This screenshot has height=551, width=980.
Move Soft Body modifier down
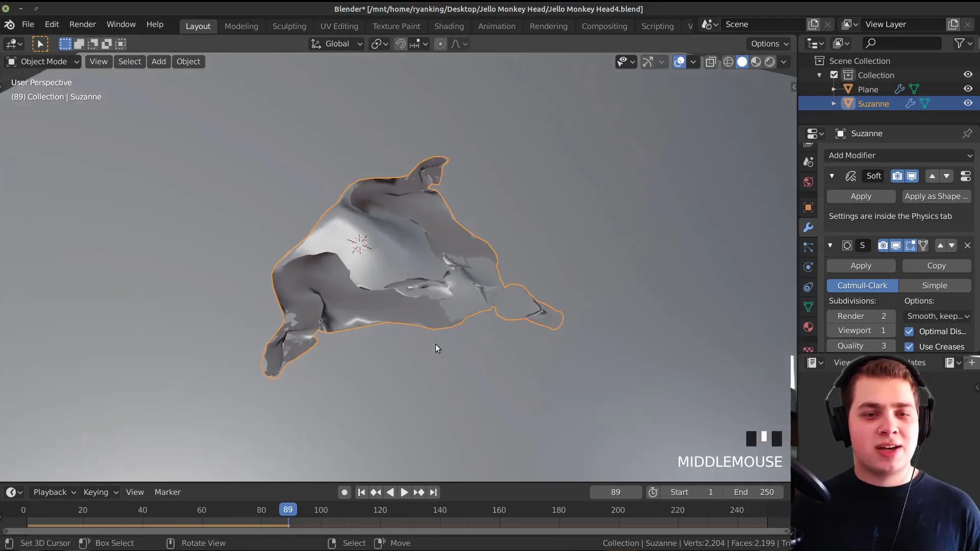(947, 176)
